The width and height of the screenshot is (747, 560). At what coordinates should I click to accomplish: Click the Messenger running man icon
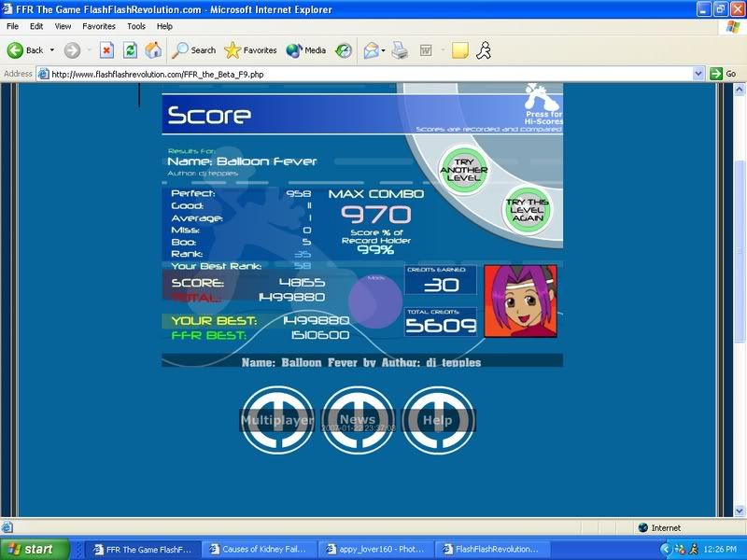pos(484,50)
